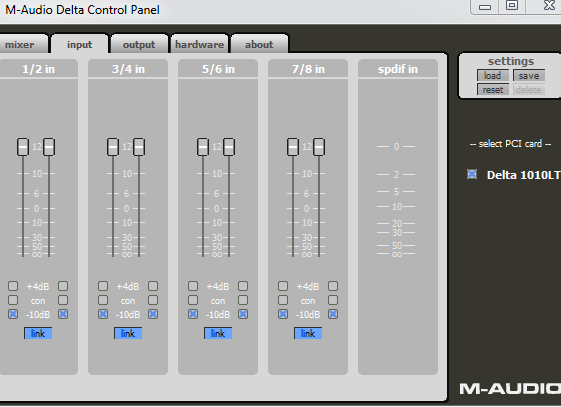Viewport: 561px width, 407px height.
Task: Click the greyed delete settings button
Action: (x=529, y=89)
